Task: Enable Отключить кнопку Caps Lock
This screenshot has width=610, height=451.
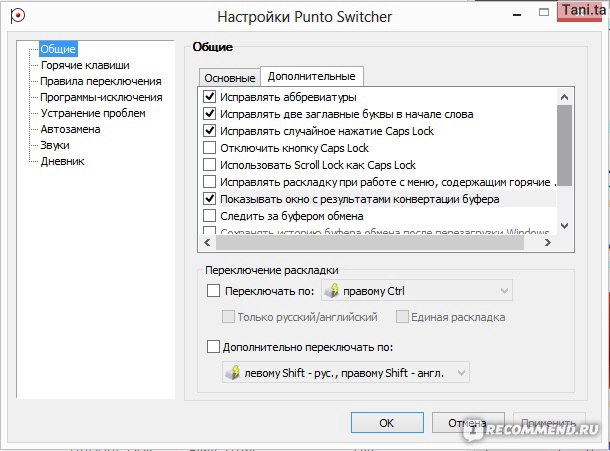Action: (209, 148)
